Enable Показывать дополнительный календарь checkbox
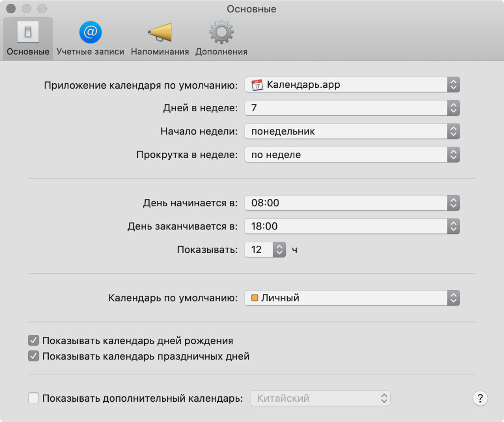Viewport: 504px width, 422px height. [33, 398]
